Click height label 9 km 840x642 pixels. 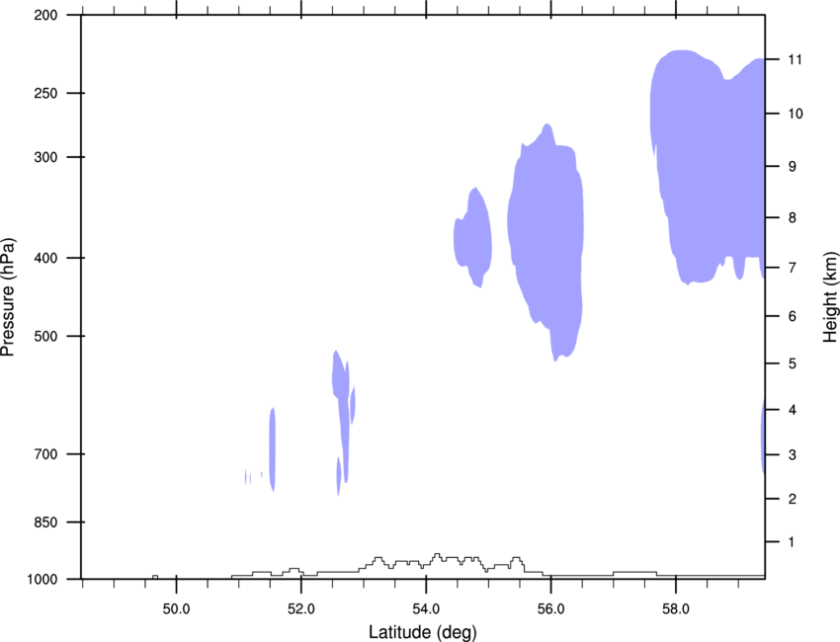pyautogui.click(x=793, y=167)
